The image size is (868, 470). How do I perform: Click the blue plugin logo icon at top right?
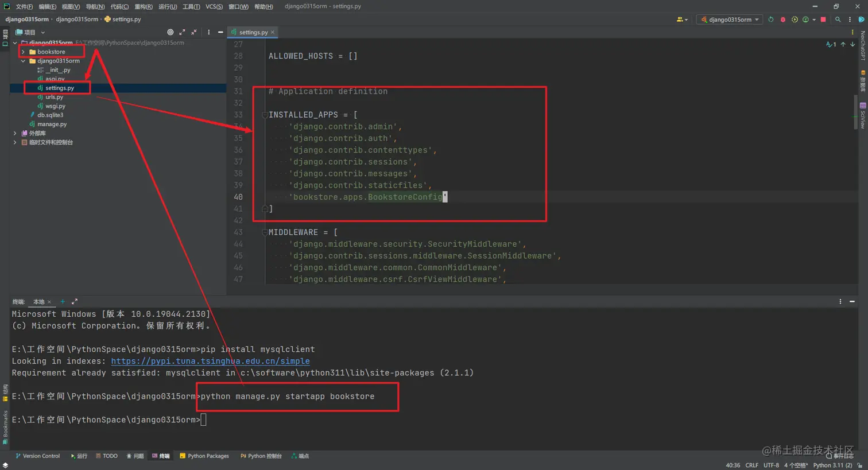pyautogui.click(x=861, y=20)
